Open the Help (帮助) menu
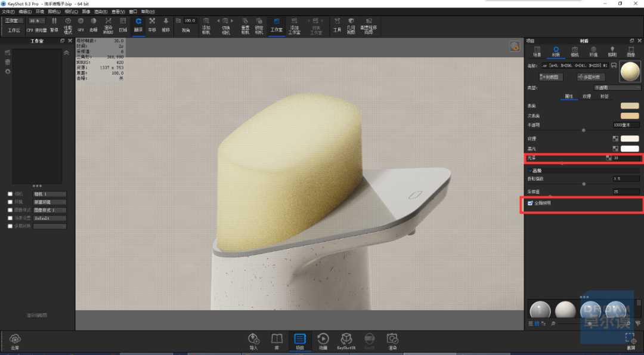644x355 pixels. (148, 12)
